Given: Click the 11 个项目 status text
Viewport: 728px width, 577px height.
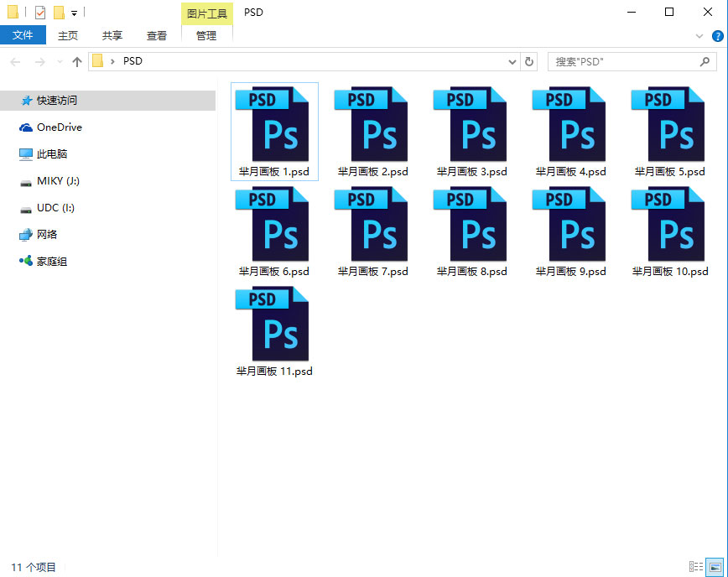Looking at the screenshot, I should (34, 567).
